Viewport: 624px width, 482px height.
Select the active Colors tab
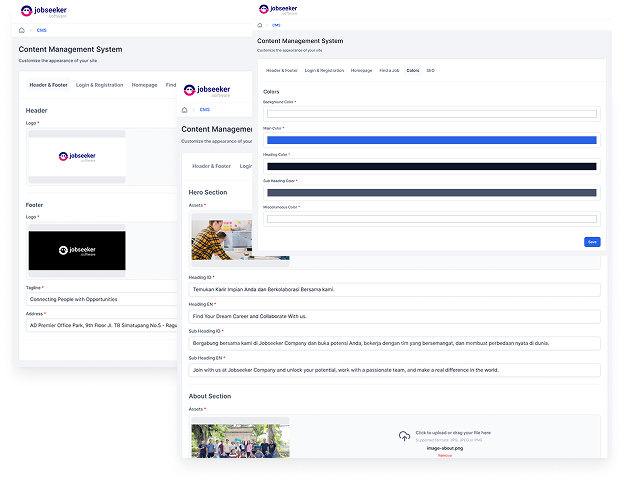coord(413,70)
